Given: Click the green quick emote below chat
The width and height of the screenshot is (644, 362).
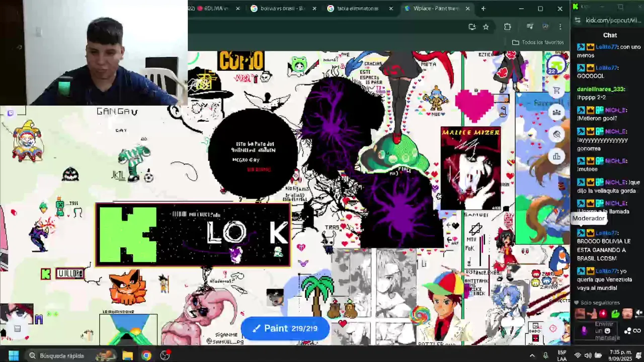Looking at the screenshot, I should click(x=615, y=314).
